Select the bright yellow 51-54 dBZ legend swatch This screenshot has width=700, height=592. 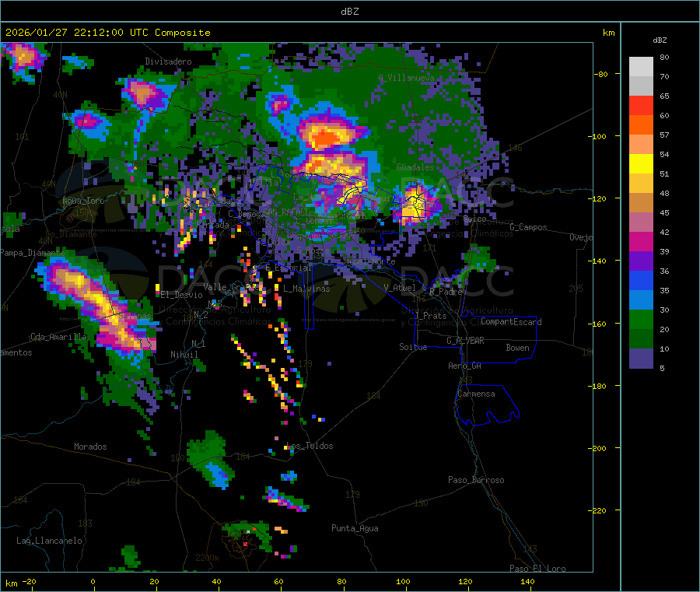pyautogui.click(x=641, y=164)
